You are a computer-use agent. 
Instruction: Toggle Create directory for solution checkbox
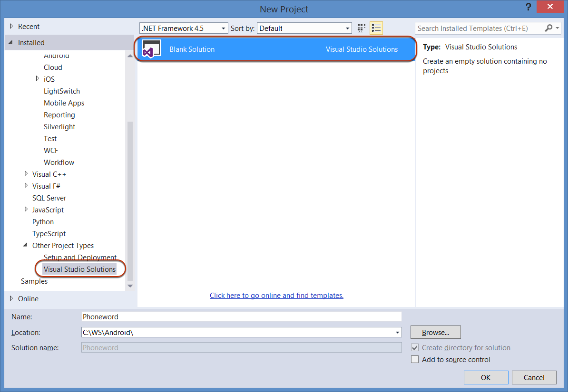pyautogui.click(x=415, y=348)
